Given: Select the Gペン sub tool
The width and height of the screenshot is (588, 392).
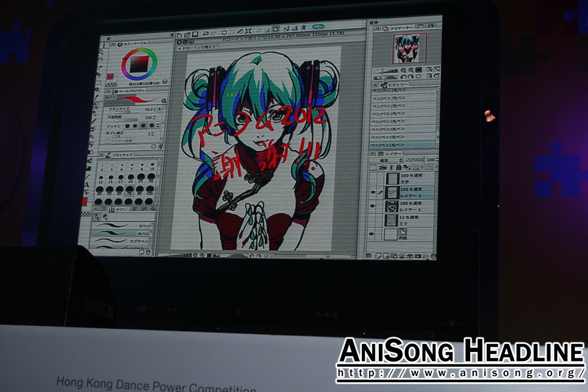Looking at the screenshot, I should click(121, 226).
